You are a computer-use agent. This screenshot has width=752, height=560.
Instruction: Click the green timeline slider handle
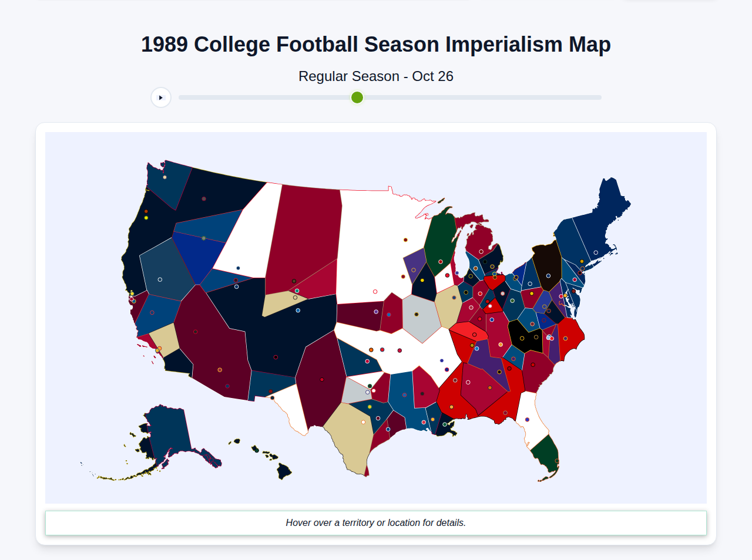(x=357, y=97)
